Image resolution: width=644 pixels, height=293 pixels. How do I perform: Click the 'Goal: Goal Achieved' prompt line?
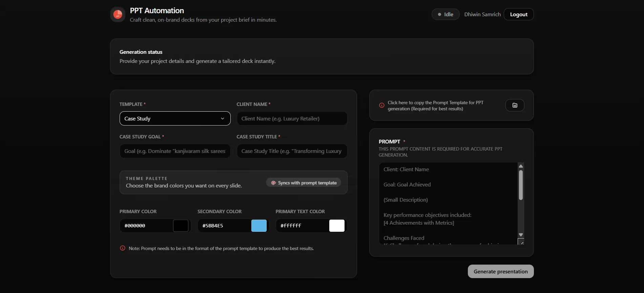click(407, 184)
